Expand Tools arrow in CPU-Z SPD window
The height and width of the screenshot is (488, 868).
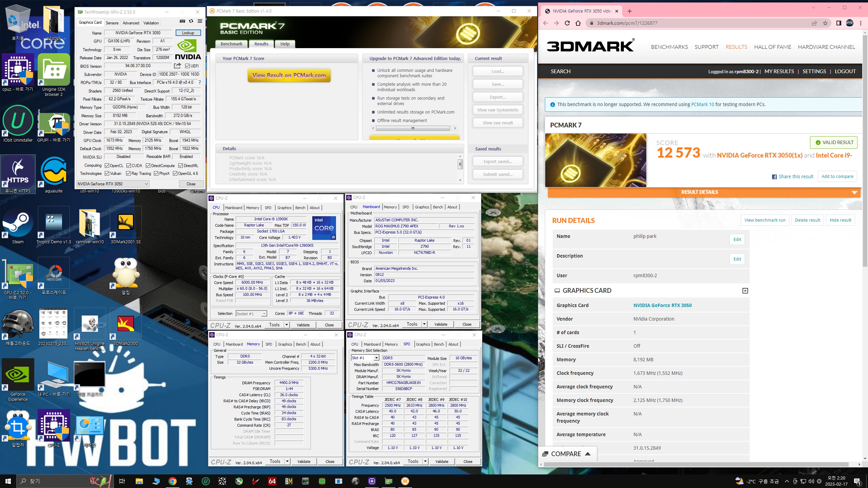click(x=425, y=462)
